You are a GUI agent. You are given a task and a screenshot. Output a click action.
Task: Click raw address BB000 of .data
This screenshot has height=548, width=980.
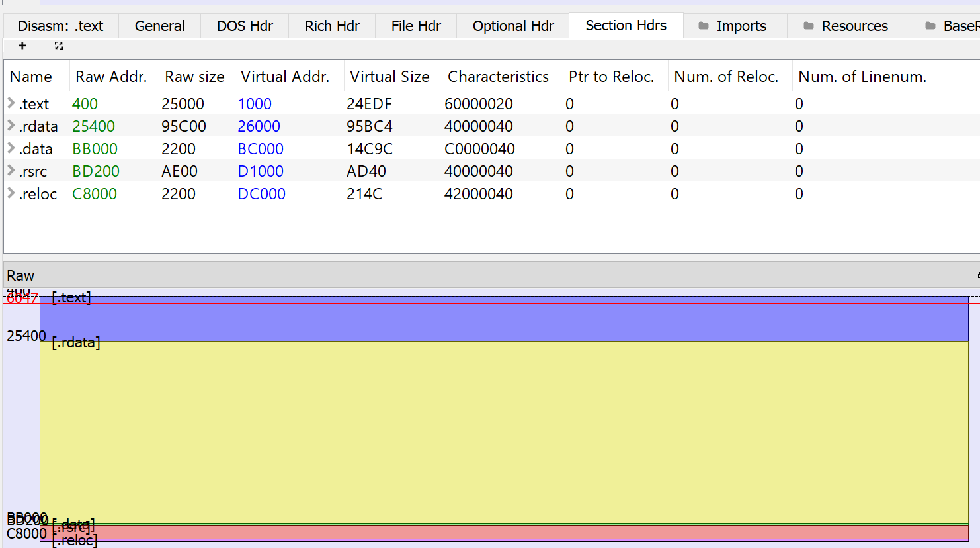coord(95,149)
